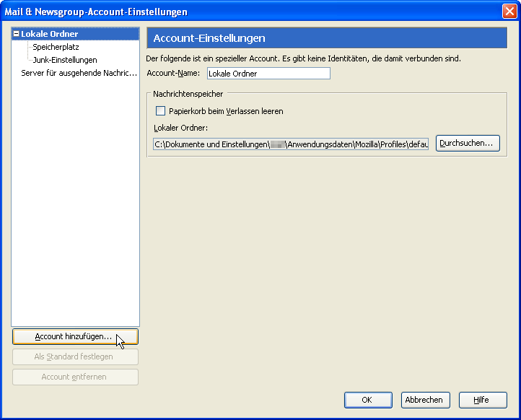Click the Account-Name label

point(172,74)
